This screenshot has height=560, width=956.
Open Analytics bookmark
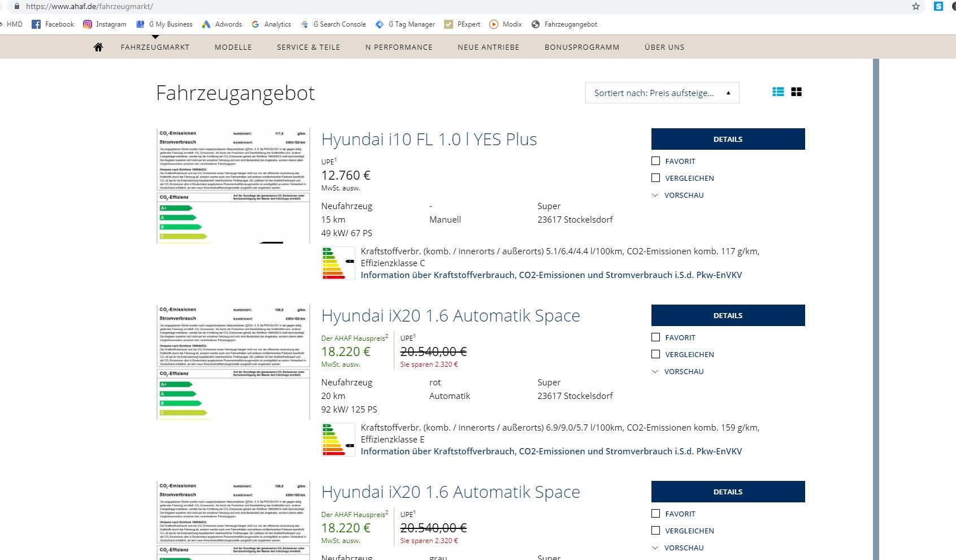click(x=271, y=24)
